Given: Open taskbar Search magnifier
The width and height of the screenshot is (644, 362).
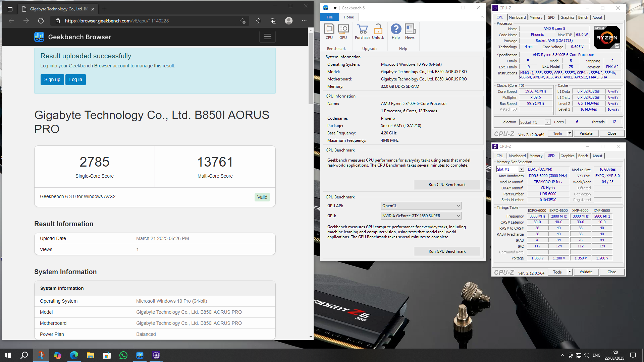Looking at the screenshot, I should [x=24, y=355].
